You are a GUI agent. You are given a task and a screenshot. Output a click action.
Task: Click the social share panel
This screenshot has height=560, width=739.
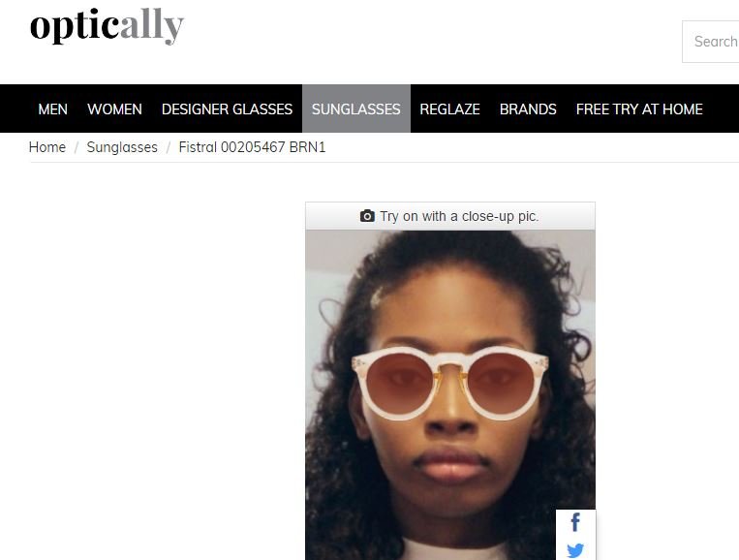pyautogui.click(x=576, y=535)
